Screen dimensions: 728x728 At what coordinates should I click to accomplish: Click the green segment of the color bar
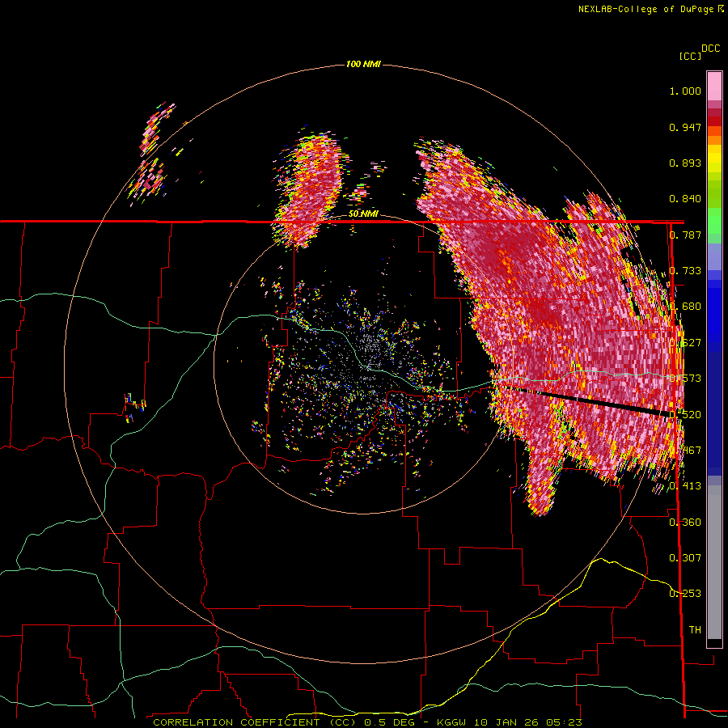pos(714,225)
